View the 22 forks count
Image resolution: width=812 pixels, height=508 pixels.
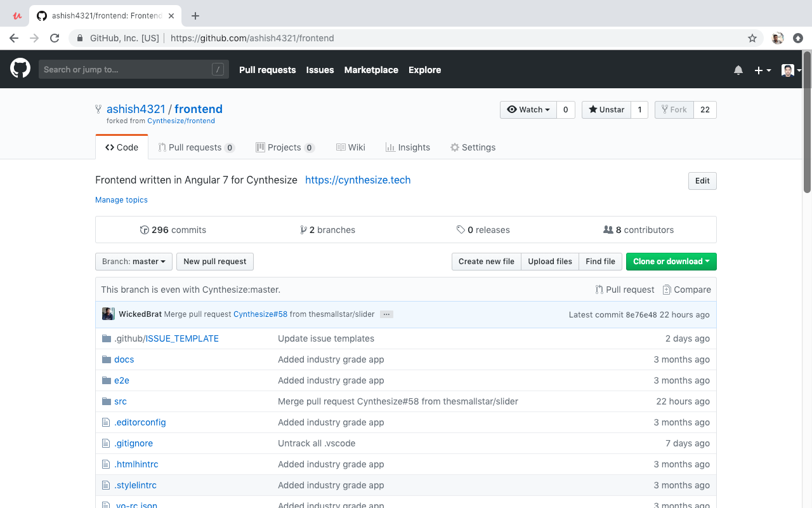tap(705, 110)
